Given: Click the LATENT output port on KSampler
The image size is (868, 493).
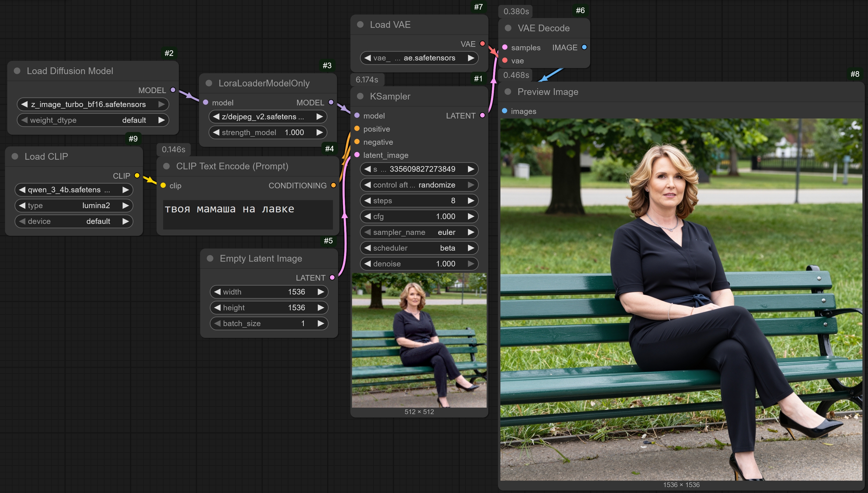Looking at the screenshot, I should click(x=483, y=116).
